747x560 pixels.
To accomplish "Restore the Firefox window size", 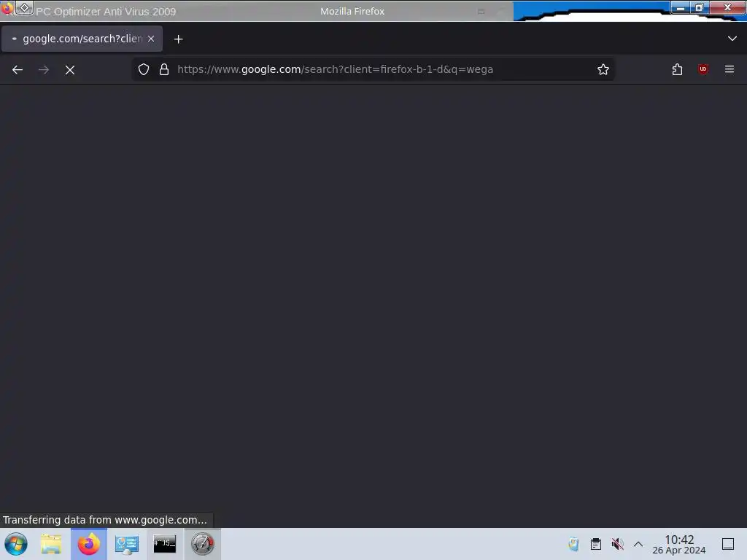I will [700, 7].
